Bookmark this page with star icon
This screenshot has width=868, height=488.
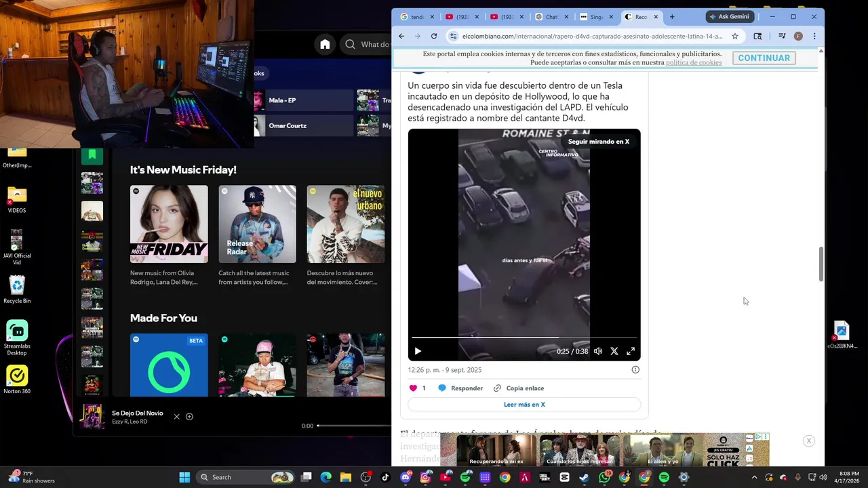(735, 36)
